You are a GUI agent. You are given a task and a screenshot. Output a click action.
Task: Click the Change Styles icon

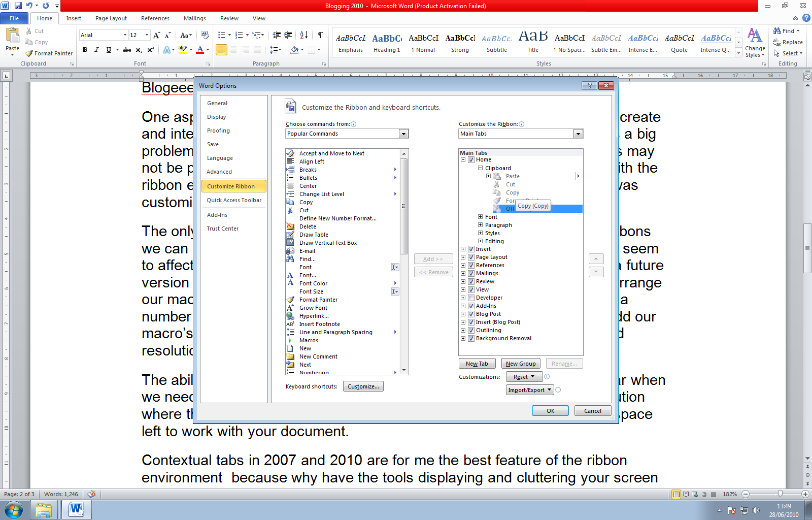click(755, 43)
